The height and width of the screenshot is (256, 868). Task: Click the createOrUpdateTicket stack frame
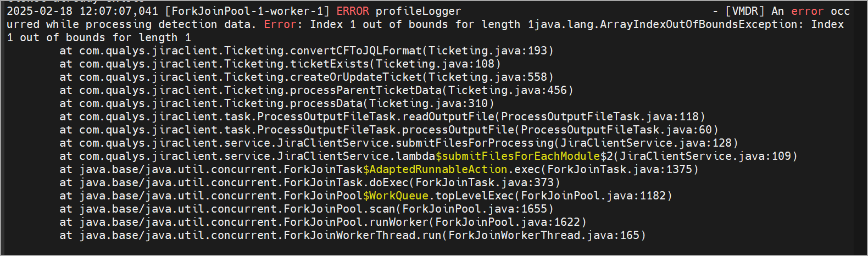click(x=307, y=77)
